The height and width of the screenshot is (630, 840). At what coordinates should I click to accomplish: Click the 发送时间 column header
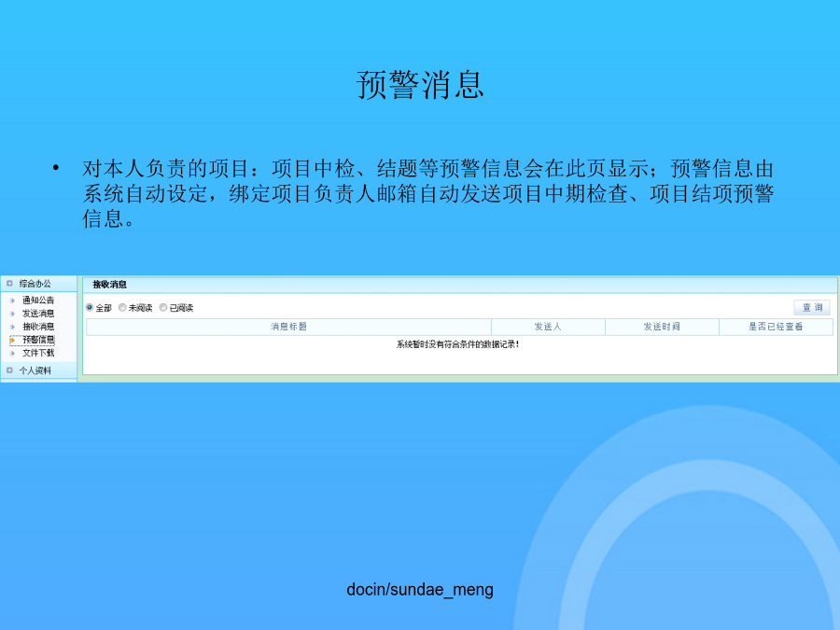(662, 327)
